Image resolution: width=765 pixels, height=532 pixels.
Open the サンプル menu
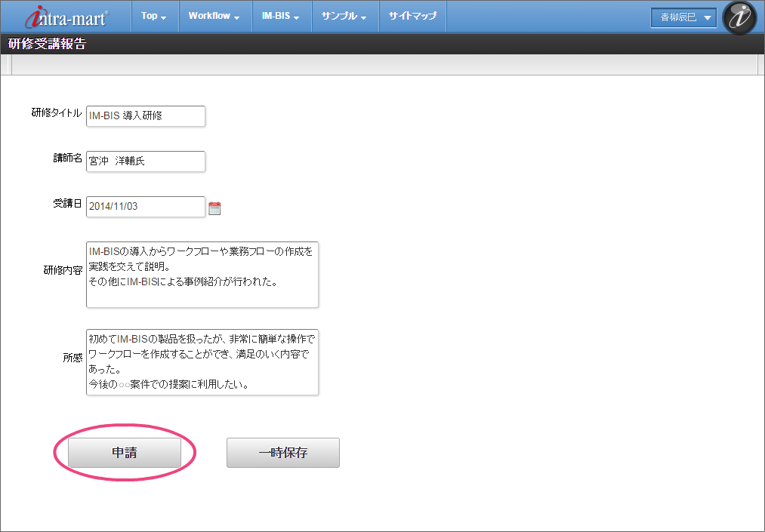tap(344, 16)
